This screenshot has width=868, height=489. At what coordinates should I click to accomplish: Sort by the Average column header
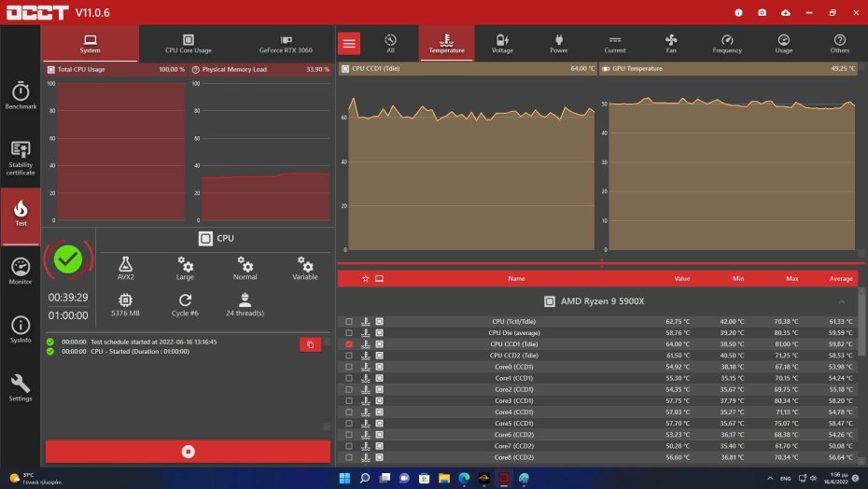point(841,278)
